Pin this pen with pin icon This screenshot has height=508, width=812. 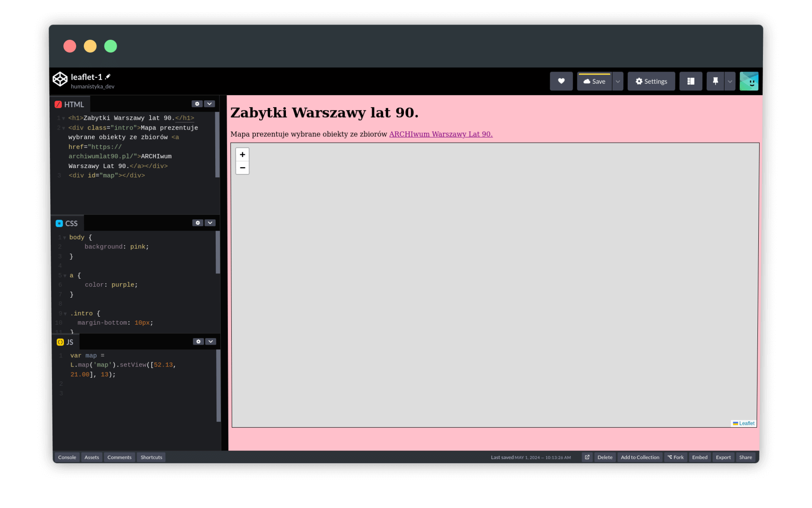click(x=715, y=81)
